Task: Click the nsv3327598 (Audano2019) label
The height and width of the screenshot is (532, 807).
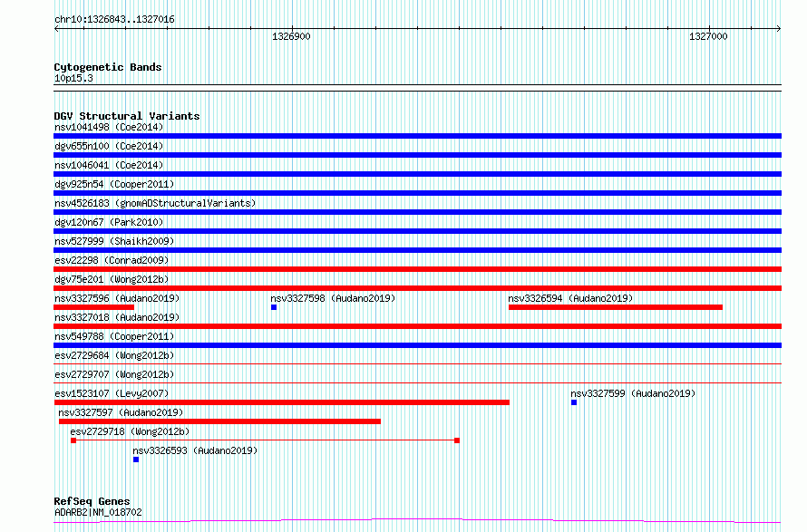Action: point(333,298)
